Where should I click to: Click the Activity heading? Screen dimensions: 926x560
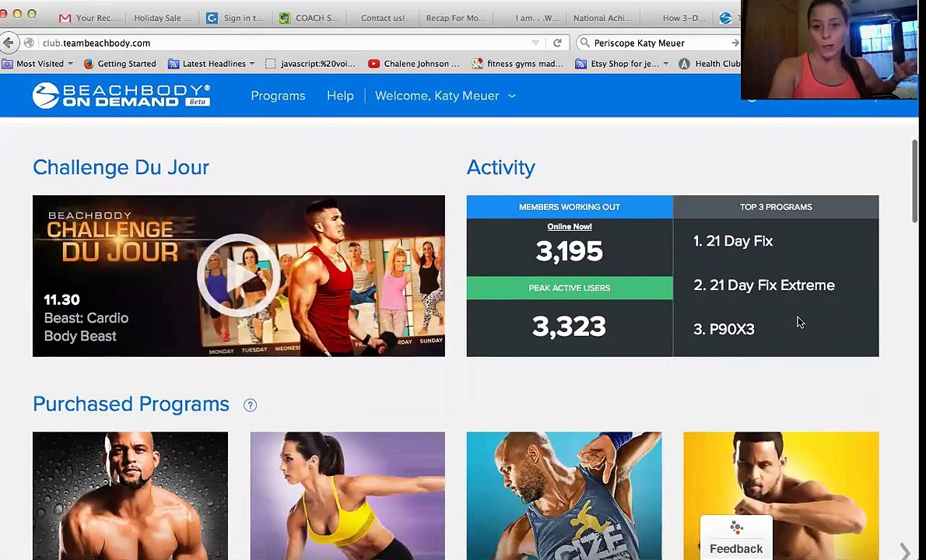[501, 167]
